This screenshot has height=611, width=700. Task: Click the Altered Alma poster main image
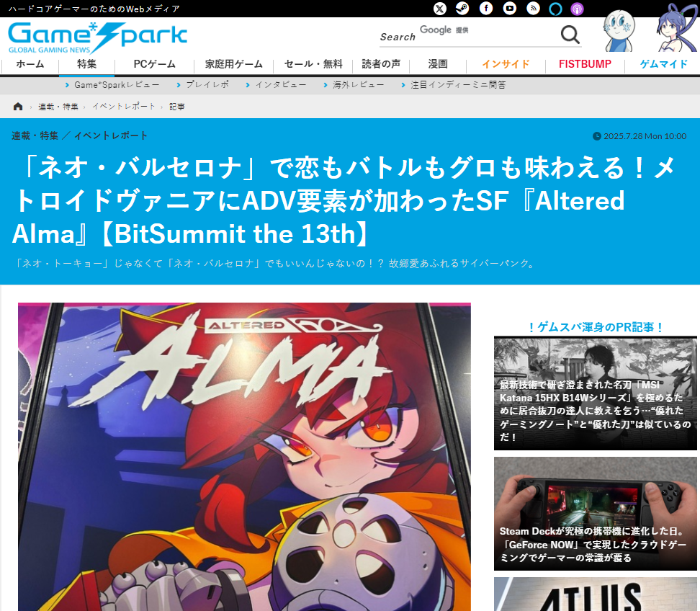(244, 457)
